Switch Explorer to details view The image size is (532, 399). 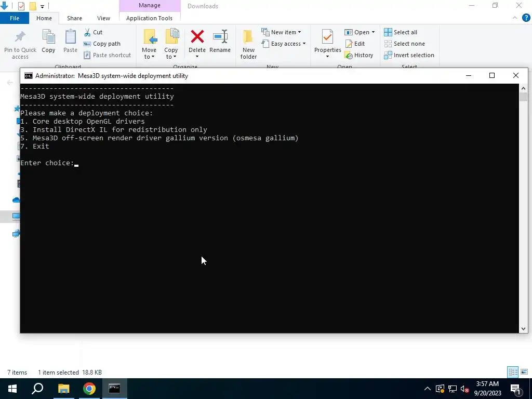[513, 372]
